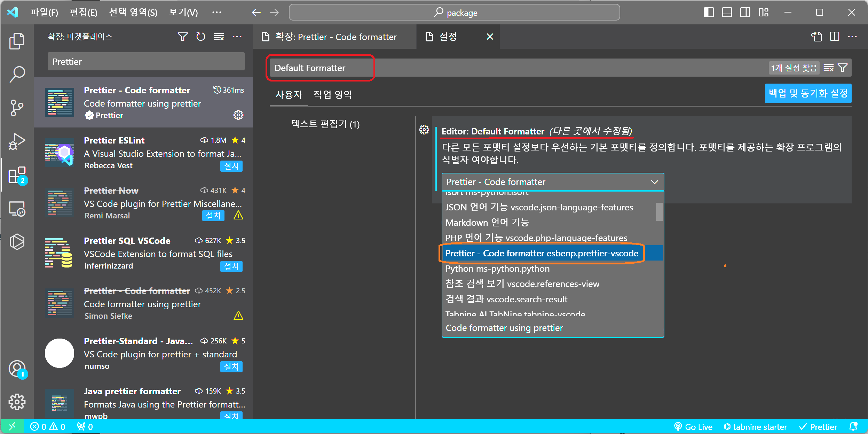The width and height of the screenshot is (868, 434).
Task: Refresh the extensions marketplace list
Action: click(200, 37)
